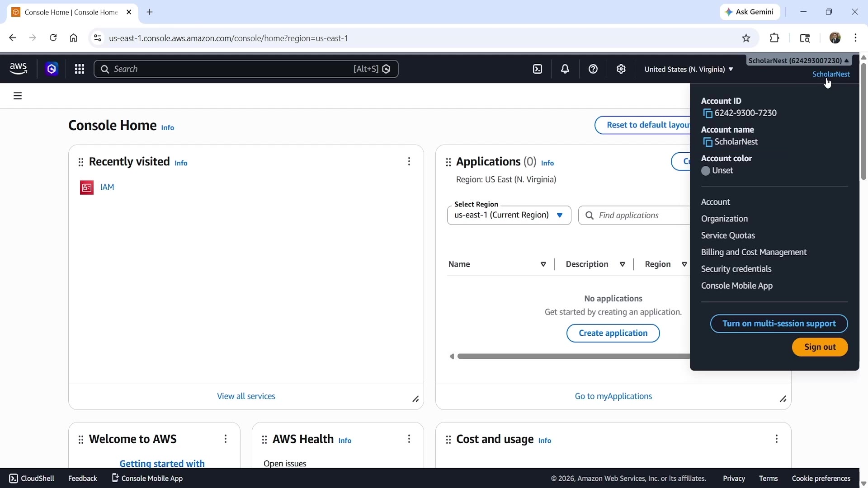Open AWS Health widget three-dot menu
This screenshot has width=868, height=488.
pos(409,439)
